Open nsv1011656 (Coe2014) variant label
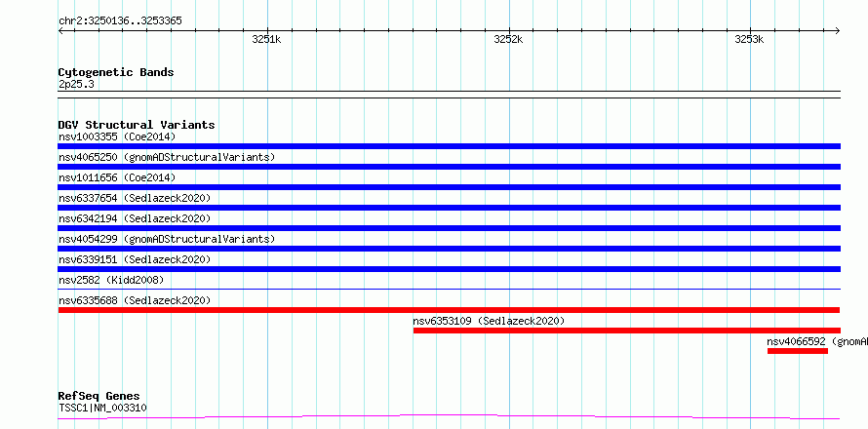 [117, 177]
